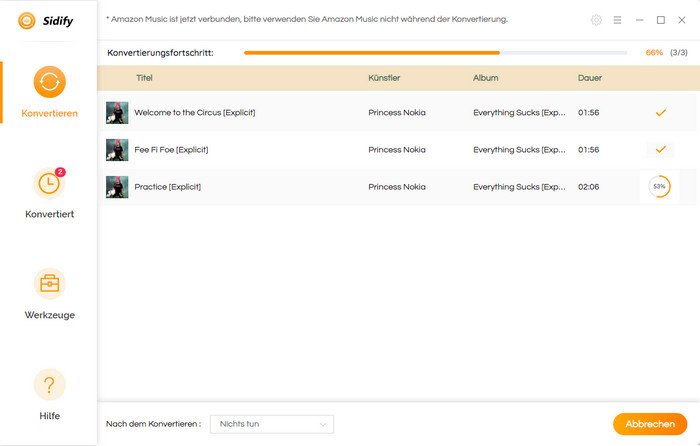Click the conversion progress bar
700x446 pixels.
coord(435,52)
